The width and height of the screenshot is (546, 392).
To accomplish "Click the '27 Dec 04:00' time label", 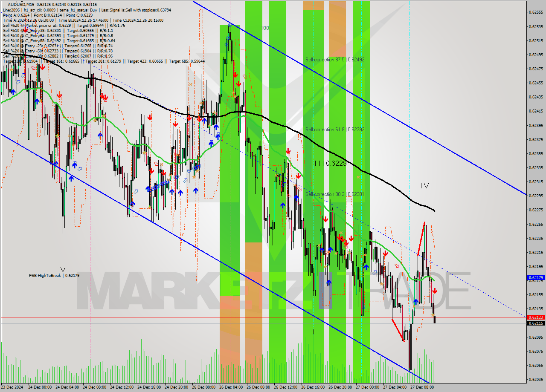I will pyautogui.click(x=395, y=387).
